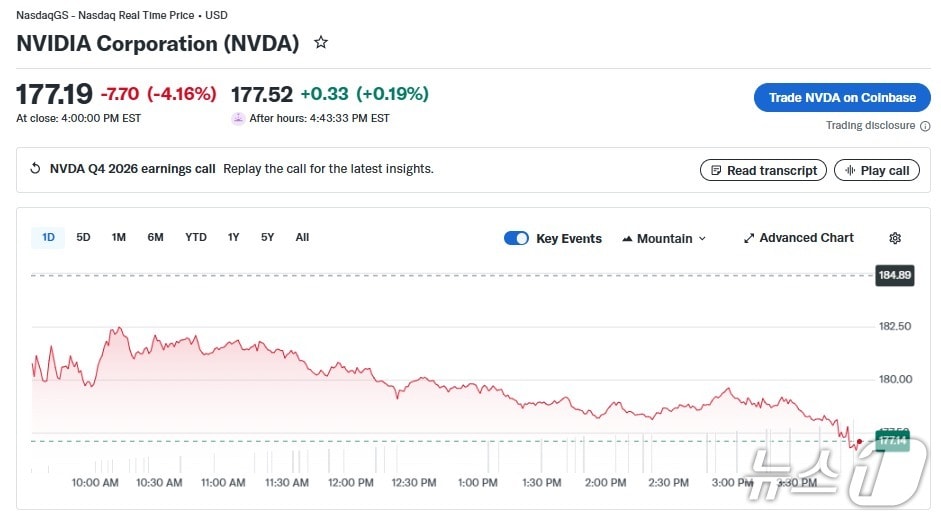Toggle Key Events switch off

point(516,238)
